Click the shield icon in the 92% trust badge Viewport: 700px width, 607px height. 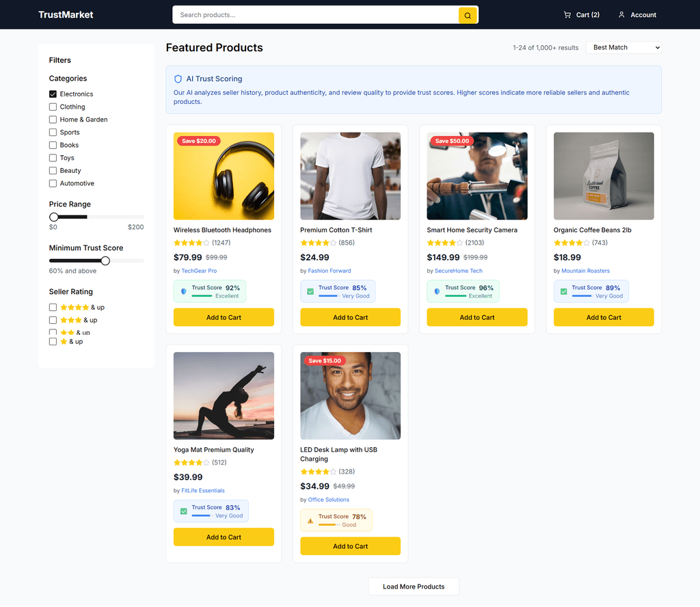pyautogui.click(x=183, y=291)
